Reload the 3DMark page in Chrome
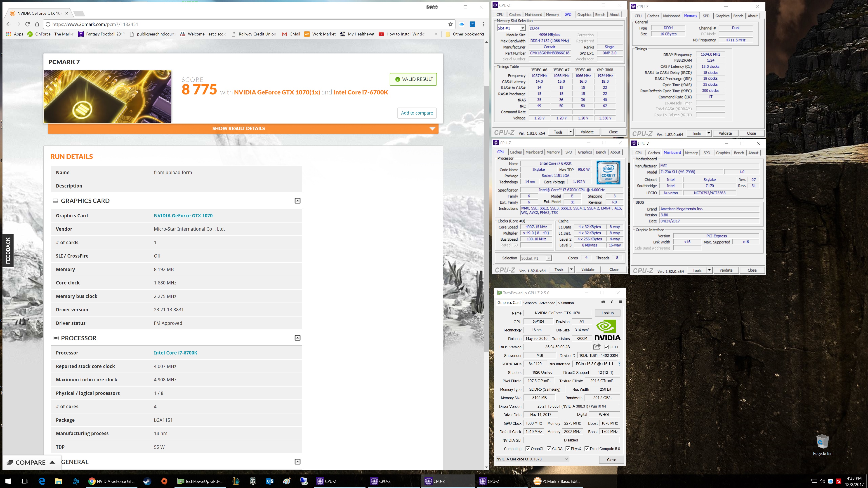The height and width of the screenshot is (488, 868). (x=28, y=24)
